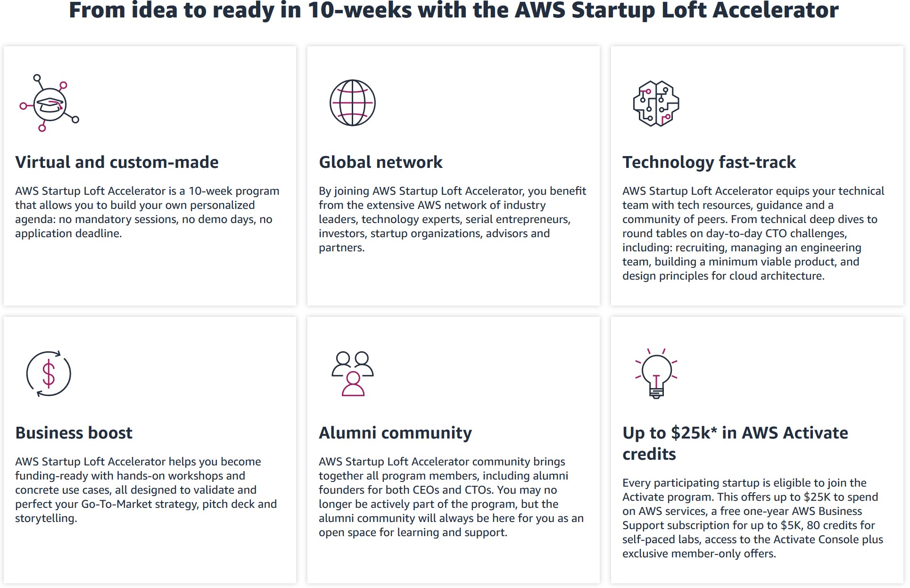Click the main page title about 10-weeks accelerator
Viewport: 910px width, 588px height.
point(454,10)
